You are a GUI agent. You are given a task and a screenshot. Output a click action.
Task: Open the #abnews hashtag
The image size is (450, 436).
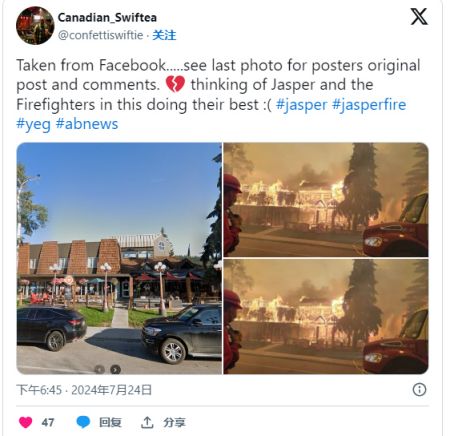pos(87,124)
